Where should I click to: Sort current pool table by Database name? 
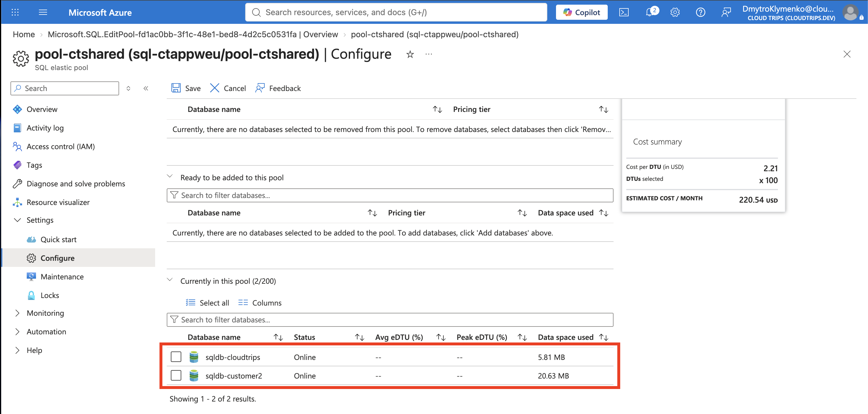coord(278,337)
